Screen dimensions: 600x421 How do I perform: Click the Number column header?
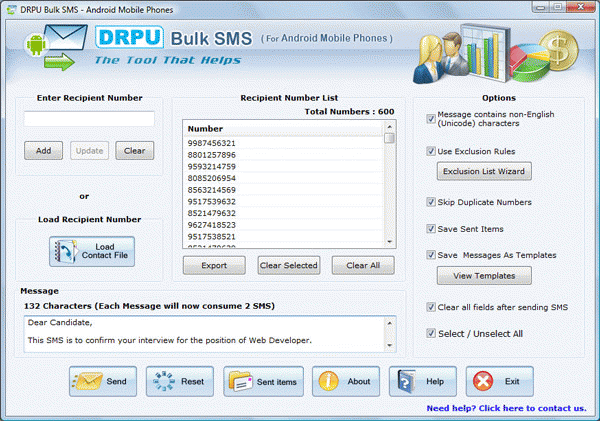[284, 129]
